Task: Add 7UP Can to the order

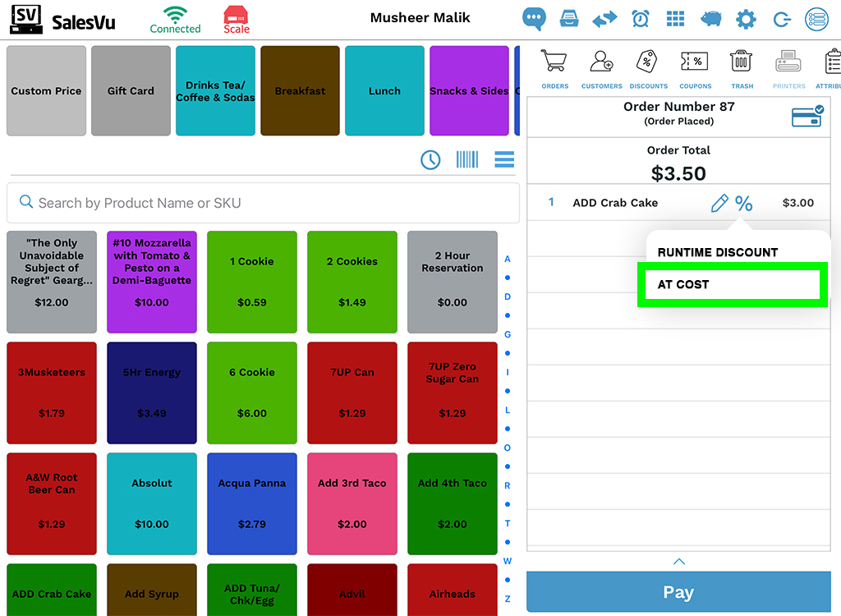Action: 352,393
